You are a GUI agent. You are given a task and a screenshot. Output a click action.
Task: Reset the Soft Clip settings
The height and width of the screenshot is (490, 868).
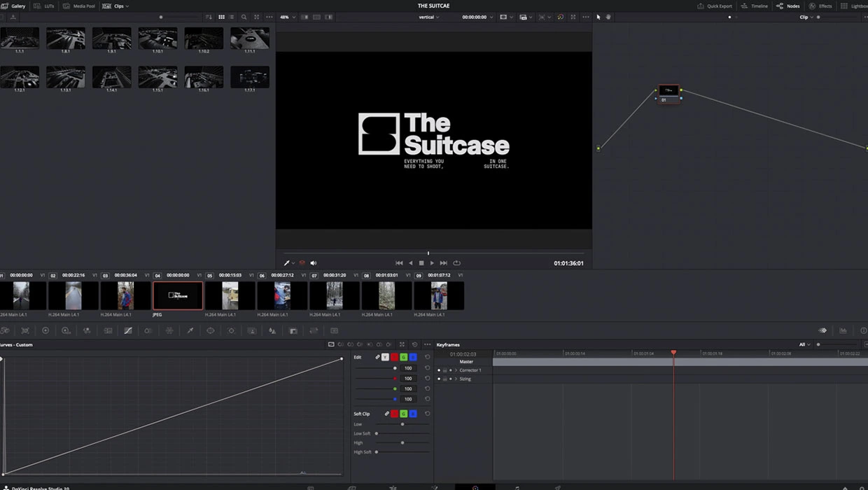(x=427, y=414)
